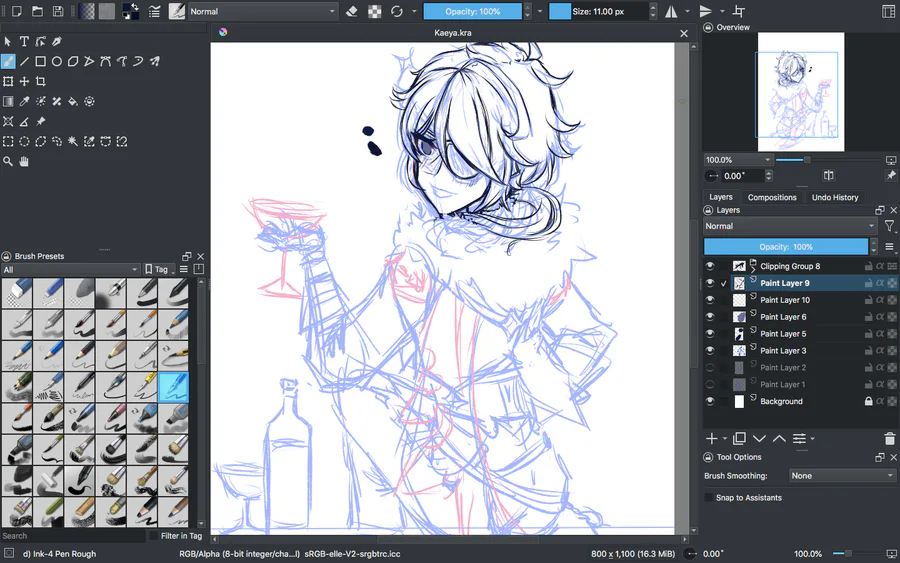This screenshot has width=900, height=563.
Task: Duplicate the current layer
Action: (739, 438)
